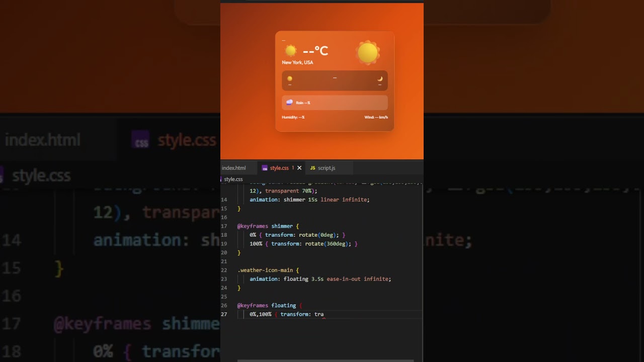Click the .weather-icon-main selector line
The width and height of the screenshot is (644, 362).
point(268,270)
